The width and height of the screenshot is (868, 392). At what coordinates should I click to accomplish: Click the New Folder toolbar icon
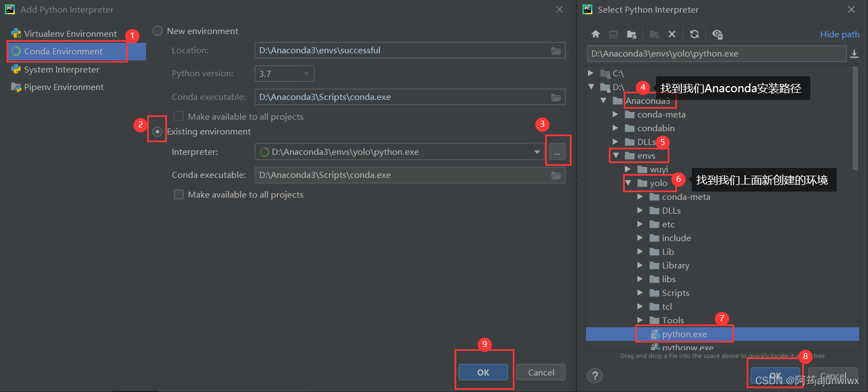click(654, 34)
